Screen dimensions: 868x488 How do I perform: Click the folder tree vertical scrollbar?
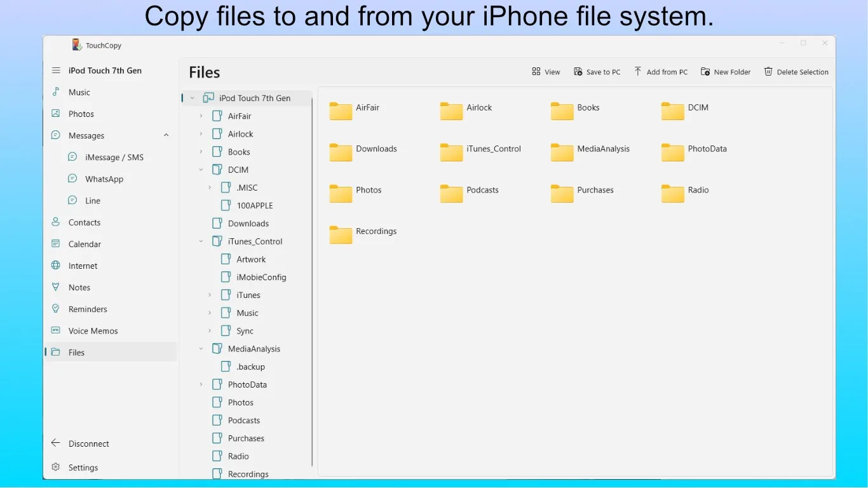pos(313,283)
